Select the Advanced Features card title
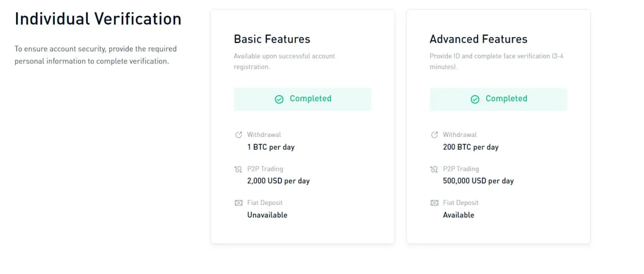 tap(478, 39)
